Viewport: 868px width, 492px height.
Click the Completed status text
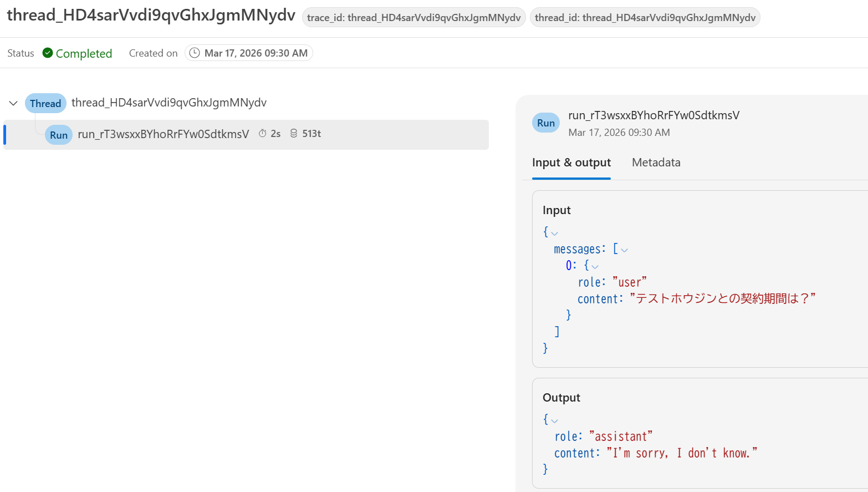click(84, 53)
